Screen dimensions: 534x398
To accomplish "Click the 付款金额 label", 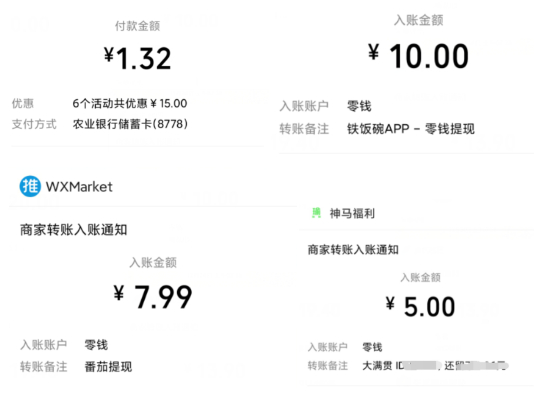I will tap(138, 26).
